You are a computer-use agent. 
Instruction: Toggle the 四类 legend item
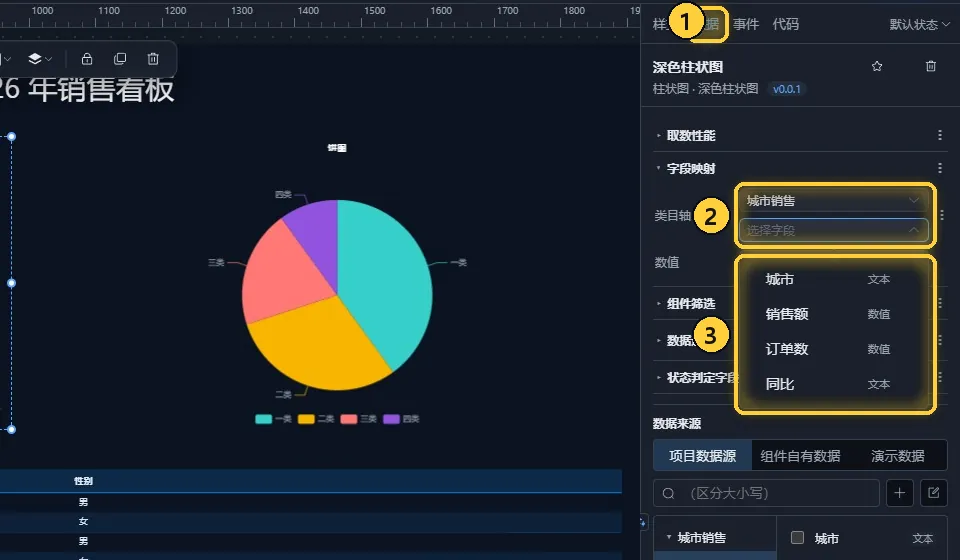[402, 419]
